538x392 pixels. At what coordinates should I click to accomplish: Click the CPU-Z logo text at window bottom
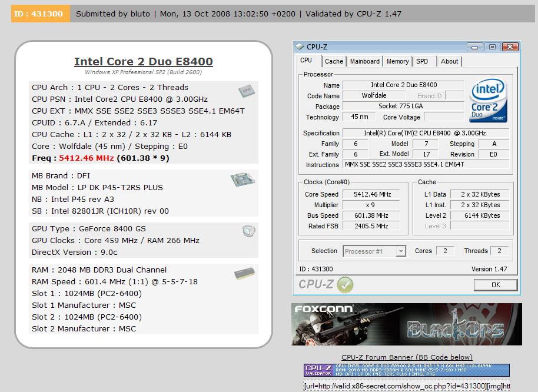(316, 285)
